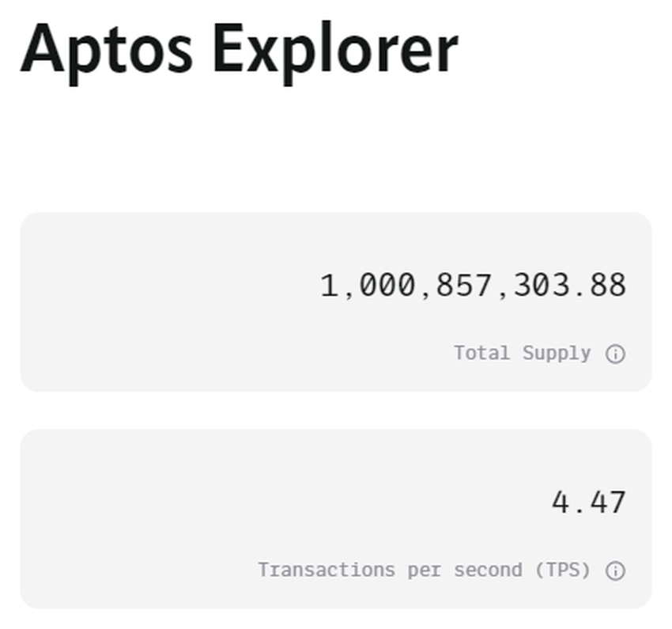
Task: Click the word "Supply" in the label
Action: point(556,353)
